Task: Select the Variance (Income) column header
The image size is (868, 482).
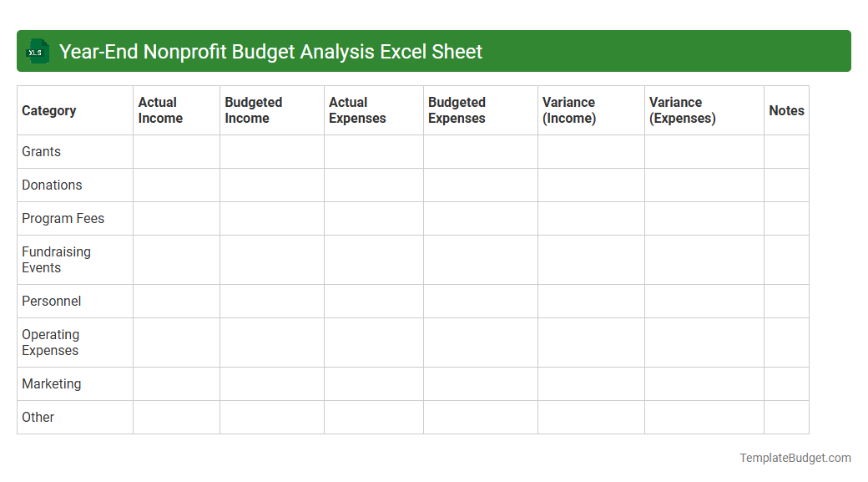Action: click(570, 110)
